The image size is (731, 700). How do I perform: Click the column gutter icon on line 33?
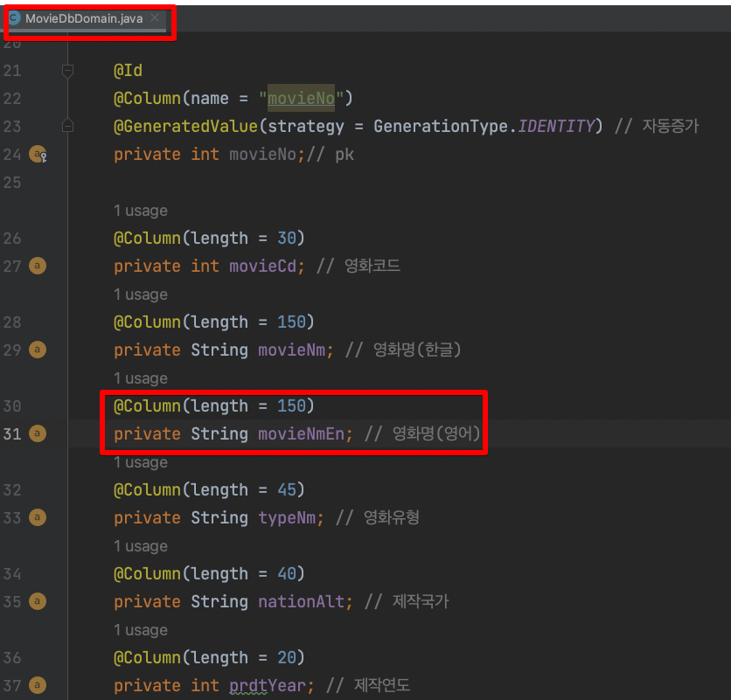click(38, 517)
